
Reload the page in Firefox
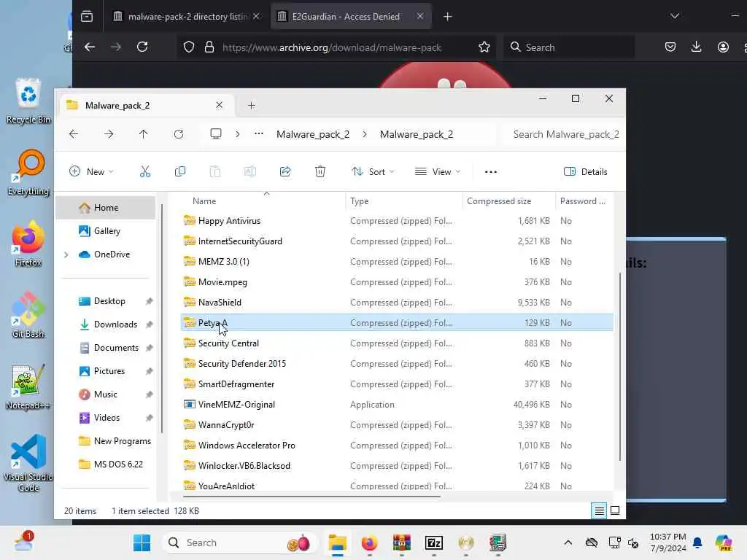[x=142, y=47]
